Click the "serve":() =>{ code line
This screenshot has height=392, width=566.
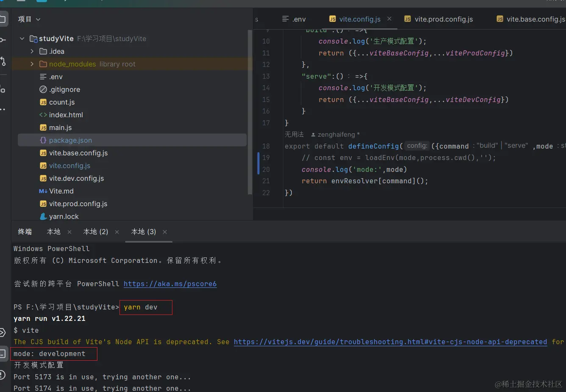(334, 76)
